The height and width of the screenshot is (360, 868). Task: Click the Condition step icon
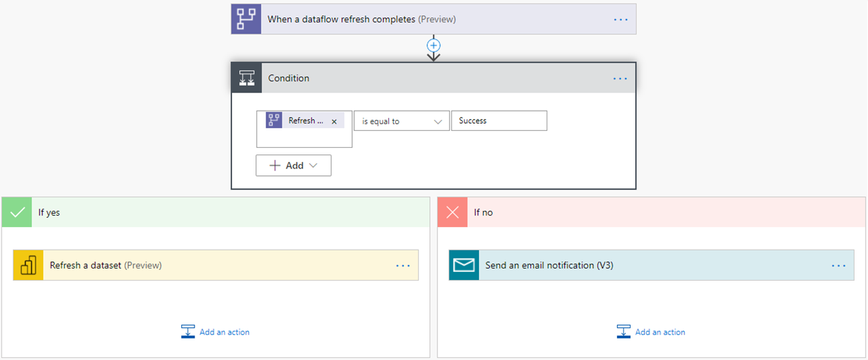(247, 78)
